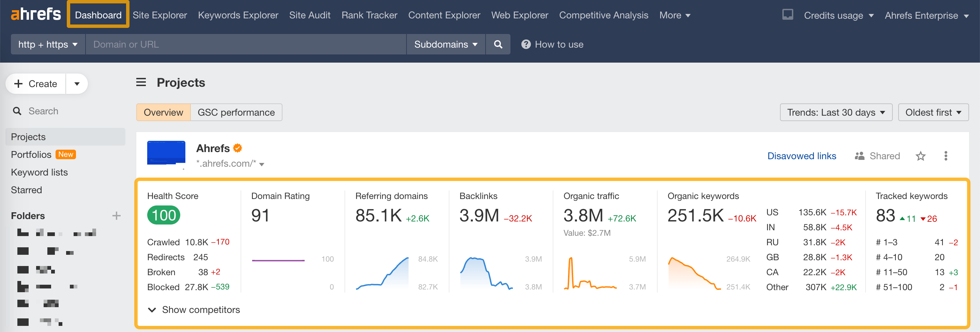
Task: Star the Ahrefs project
Action: [920, 156]
